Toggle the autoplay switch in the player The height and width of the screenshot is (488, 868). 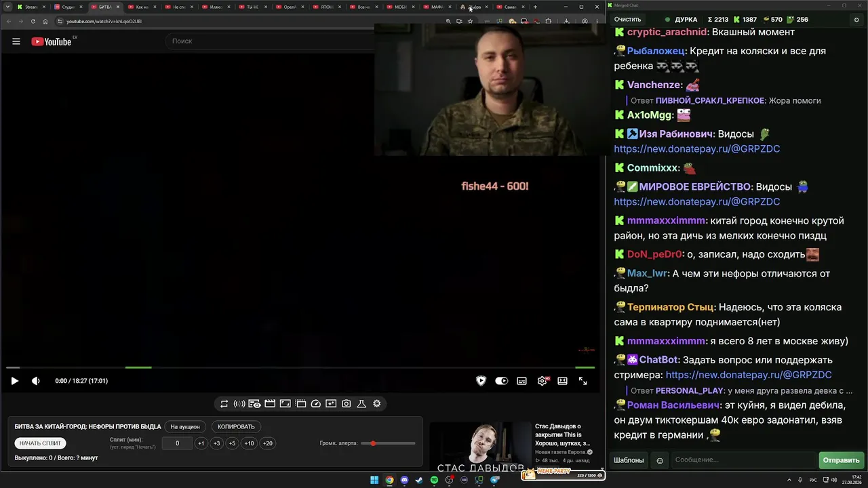501,381
